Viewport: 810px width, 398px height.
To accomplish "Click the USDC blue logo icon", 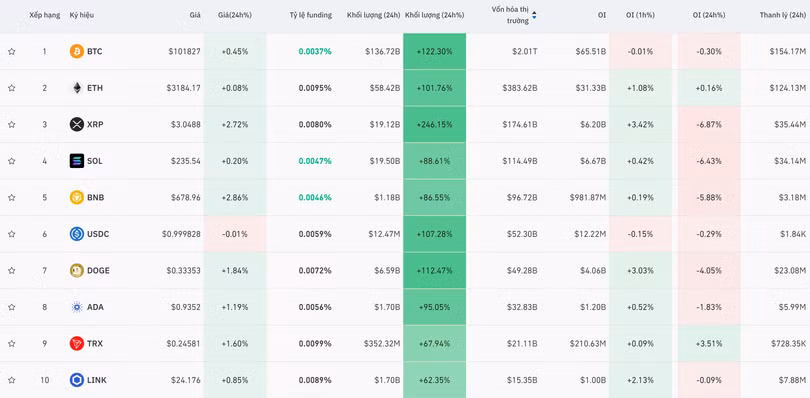I will coord(76,234).
